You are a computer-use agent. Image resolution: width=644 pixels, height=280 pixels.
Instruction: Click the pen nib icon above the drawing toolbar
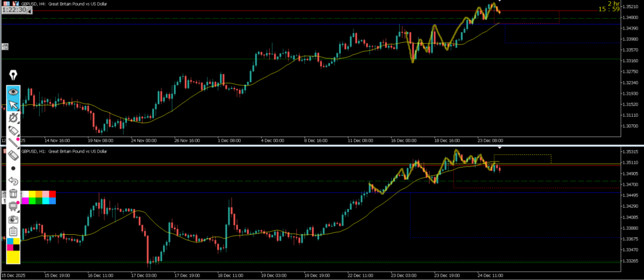(x=13, y=76)
